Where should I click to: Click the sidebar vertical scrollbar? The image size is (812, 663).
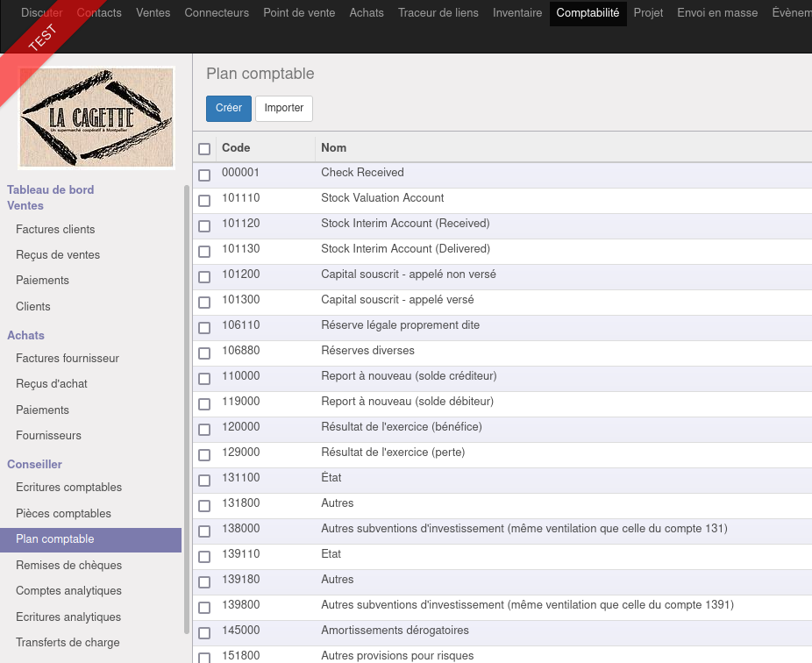point(187,410)
